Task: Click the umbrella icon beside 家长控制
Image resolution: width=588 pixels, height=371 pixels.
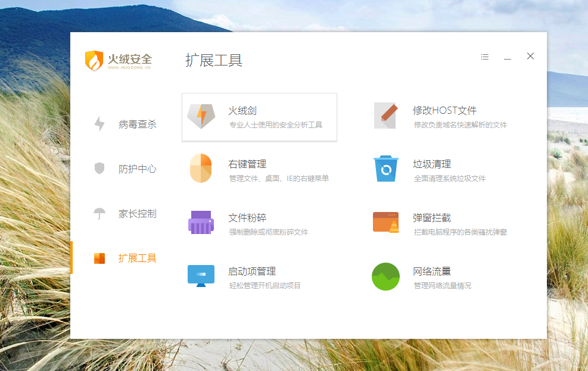Action: 99,214
